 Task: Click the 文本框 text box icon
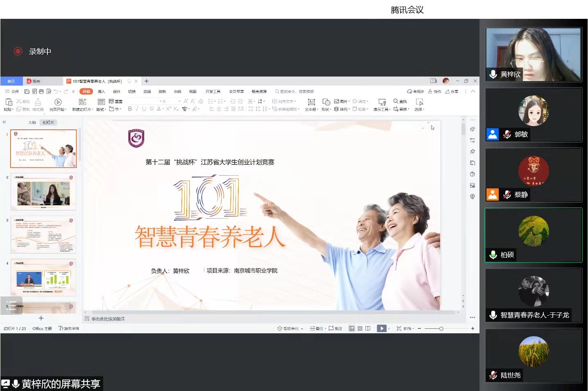(311, 102)
